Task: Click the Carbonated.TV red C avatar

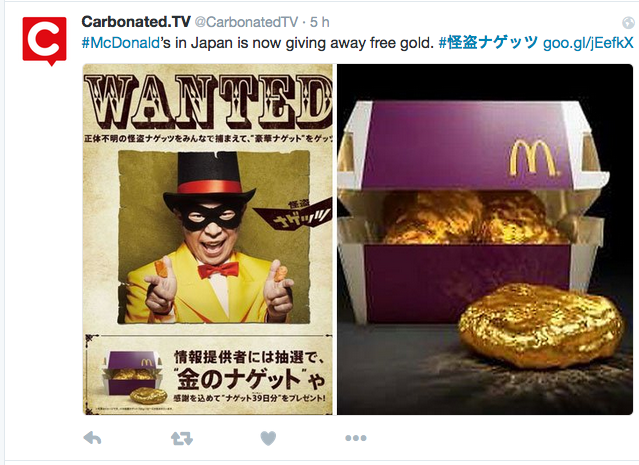Action: point(44,41)
